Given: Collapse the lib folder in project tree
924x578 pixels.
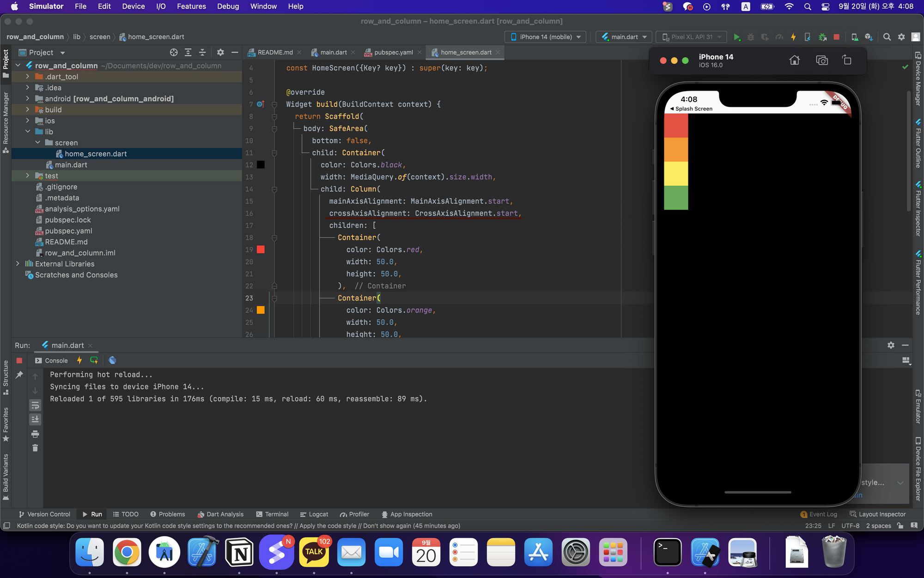Looking at the screenshot, I should click(x=28, y=132).
